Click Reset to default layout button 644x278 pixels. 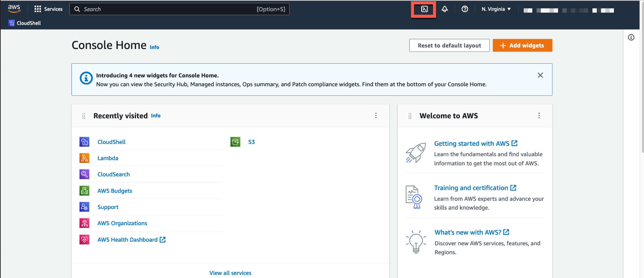coord(449,46)
